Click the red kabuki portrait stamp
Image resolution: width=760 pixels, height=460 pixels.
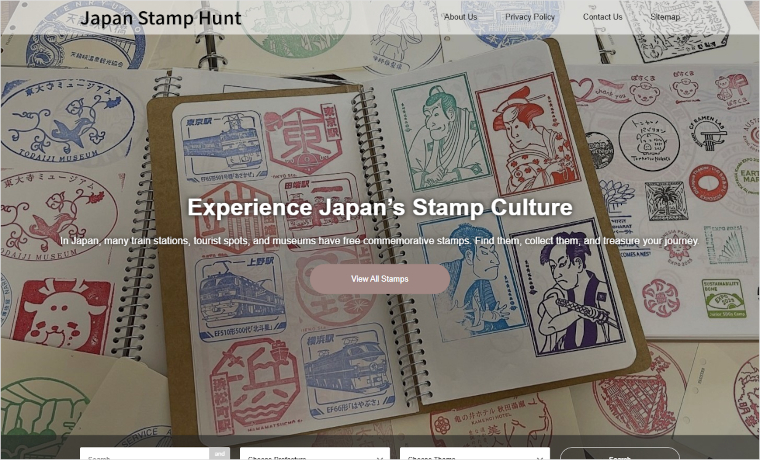528,134
